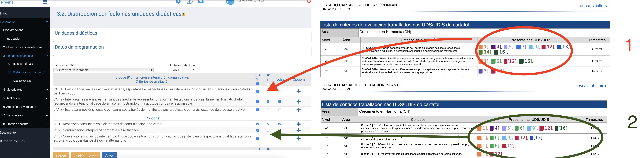Check the UD 2 filter checkbox under Unidades didácticas
The width and height of the screenshot is (644, 158).
[185, 70]
